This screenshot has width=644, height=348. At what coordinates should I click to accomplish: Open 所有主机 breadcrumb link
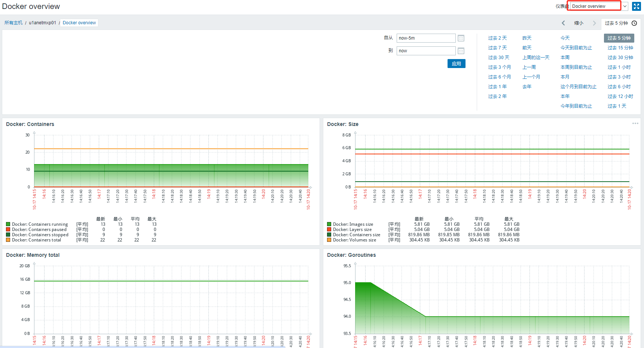[x=13, y=23]
